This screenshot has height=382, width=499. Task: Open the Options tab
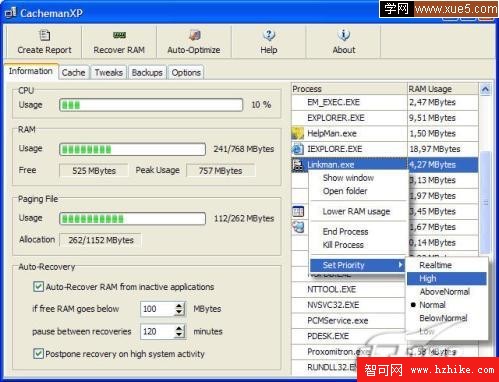(186, 72)
